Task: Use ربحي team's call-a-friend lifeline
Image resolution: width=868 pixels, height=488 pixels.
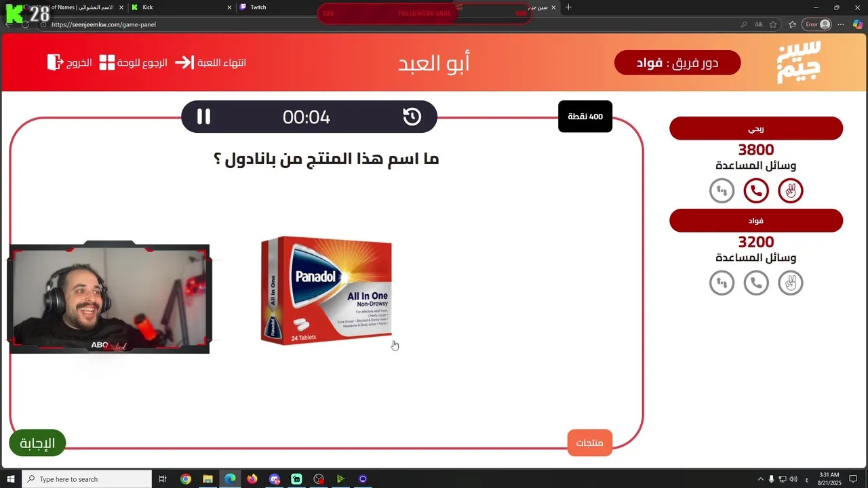Action: [756, 191]
